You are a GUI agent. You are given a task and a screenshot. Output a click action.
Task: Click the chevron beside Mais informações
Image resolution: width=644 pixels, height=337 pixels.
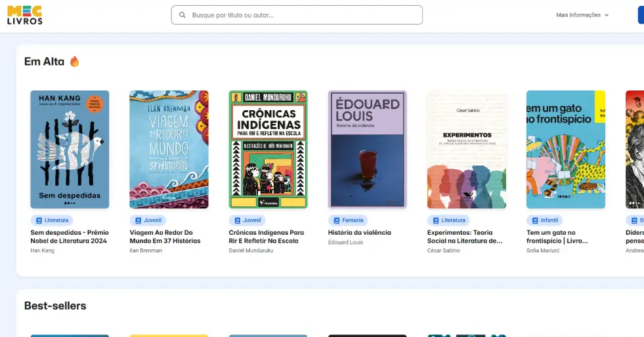(x=607, y=15)
